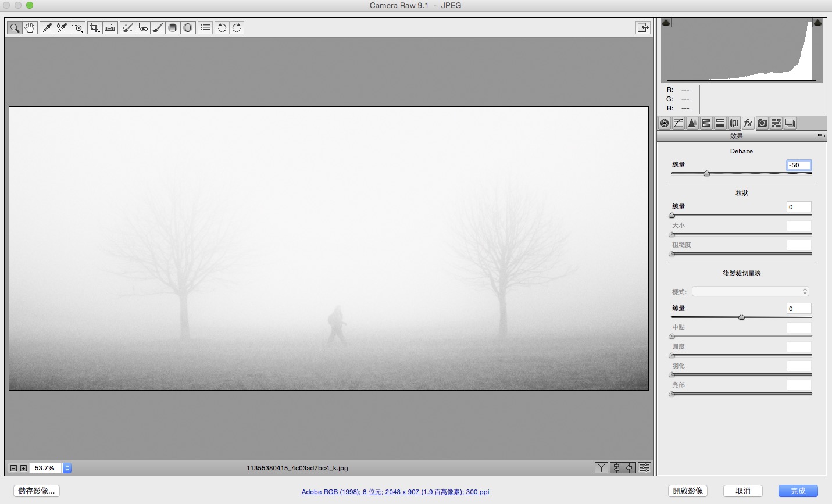832x504 pixels.
Task: Toggle shadow clipping warning in histogram
Action: point(666,23)
